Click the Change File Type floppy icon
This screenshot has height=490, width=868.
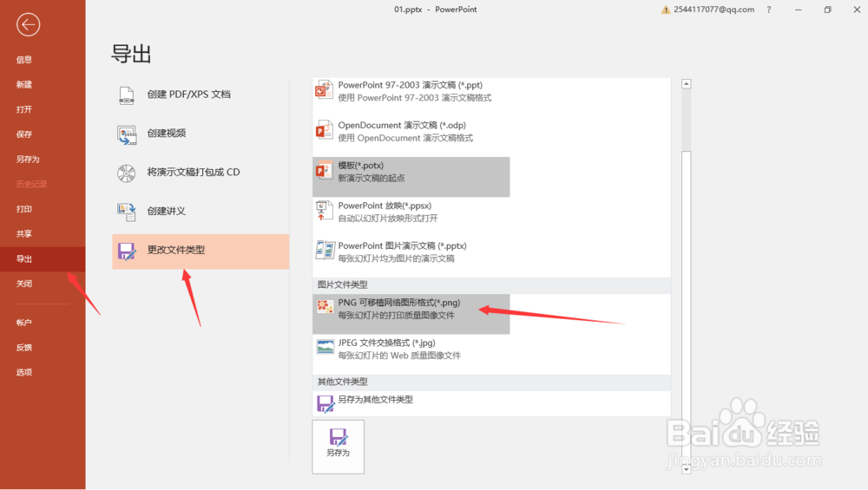click(127, 252)
